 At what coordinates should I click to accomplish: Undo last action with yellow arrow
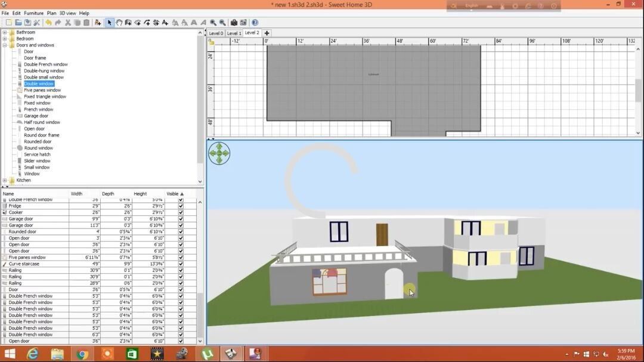pos(48,23)
